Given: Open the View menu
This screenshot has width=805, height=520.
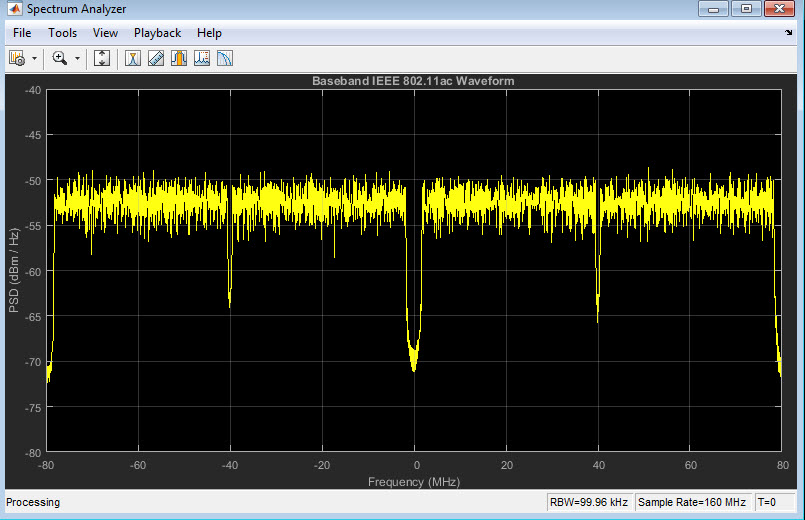Looking at the screenshot, I should pyautogui.click(x=105, y=33).
